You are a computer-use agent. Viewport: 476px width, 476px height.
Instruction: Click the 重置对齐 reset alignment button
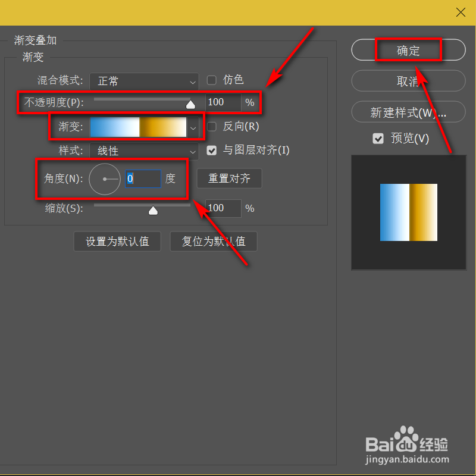(230, 178)
